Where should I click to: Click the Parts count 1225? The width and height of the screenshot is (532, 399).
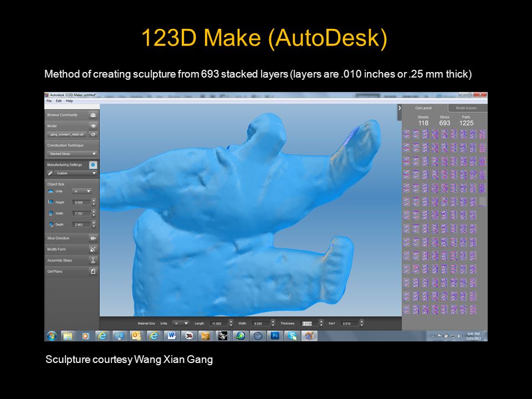click(x=466, y=123)
